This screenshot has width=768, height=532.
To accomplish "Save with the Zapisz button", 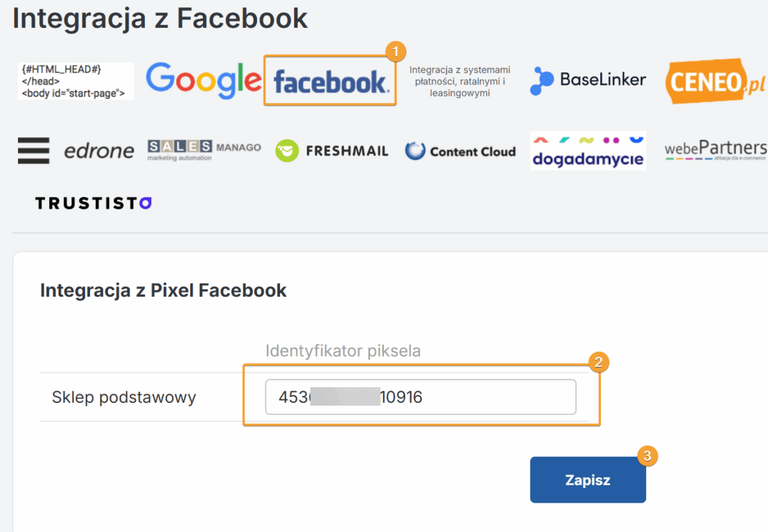I will [x=588, y=479].
